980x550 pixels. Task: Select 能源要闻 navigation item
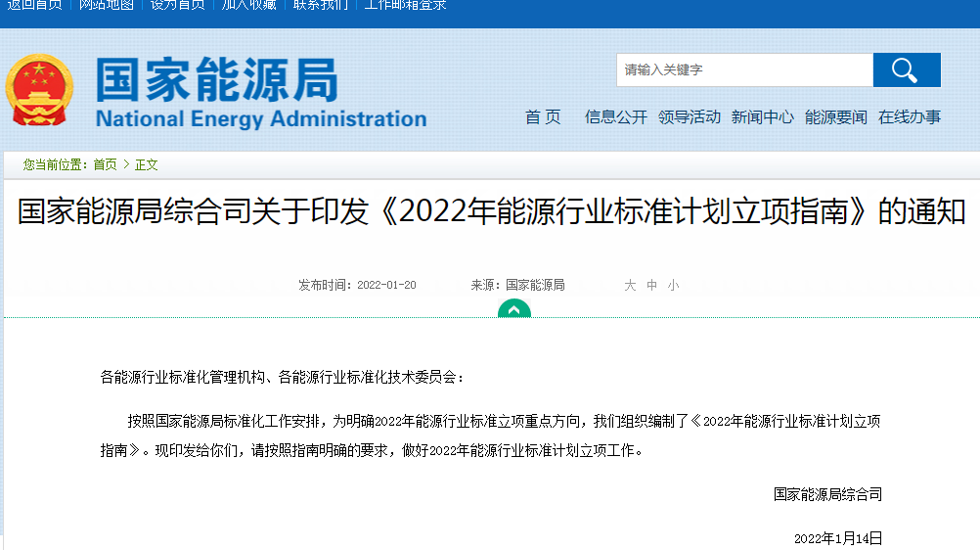(x=835, y=117)
